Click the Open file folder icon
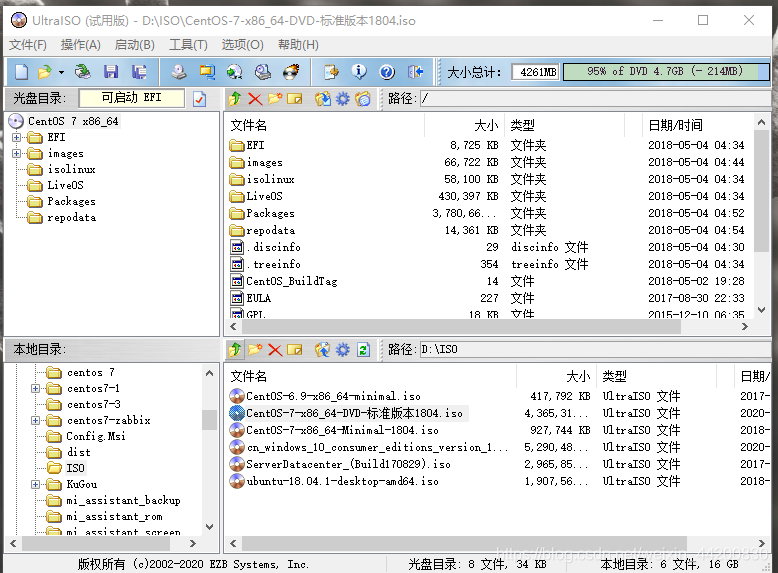Viewport: 778px width, 573px height. [x=45, y=72]
